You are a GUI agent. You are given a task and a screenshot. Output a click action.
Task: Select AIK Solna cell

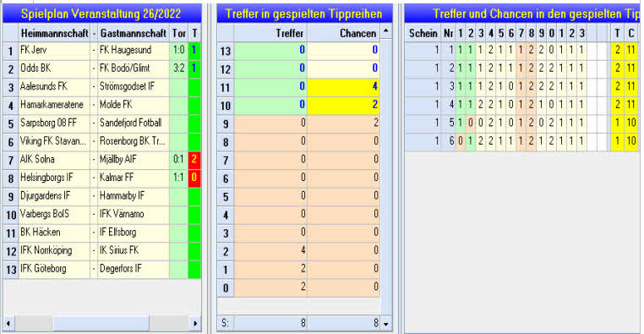tap(54, 160)
